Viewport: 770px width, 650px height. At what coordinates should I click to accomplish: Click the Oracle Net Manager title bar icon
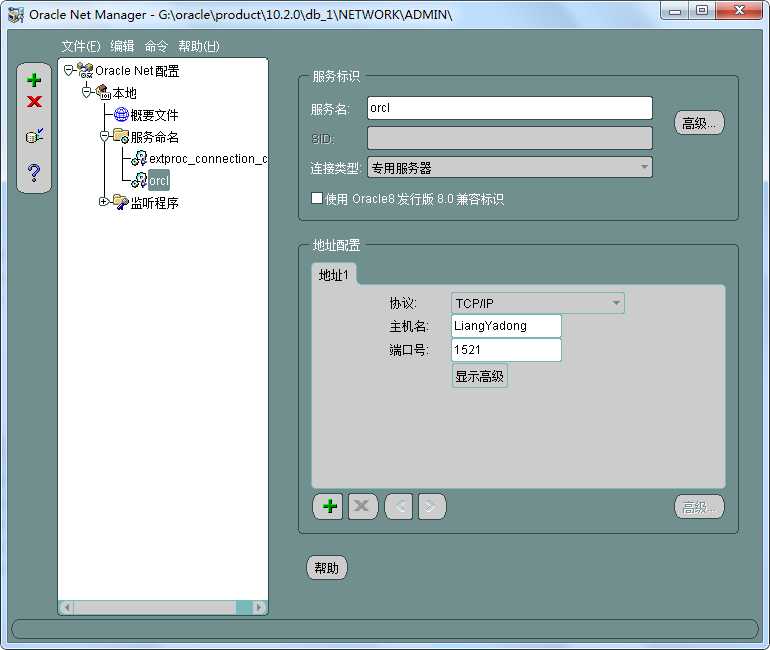(x=16, y=15)
